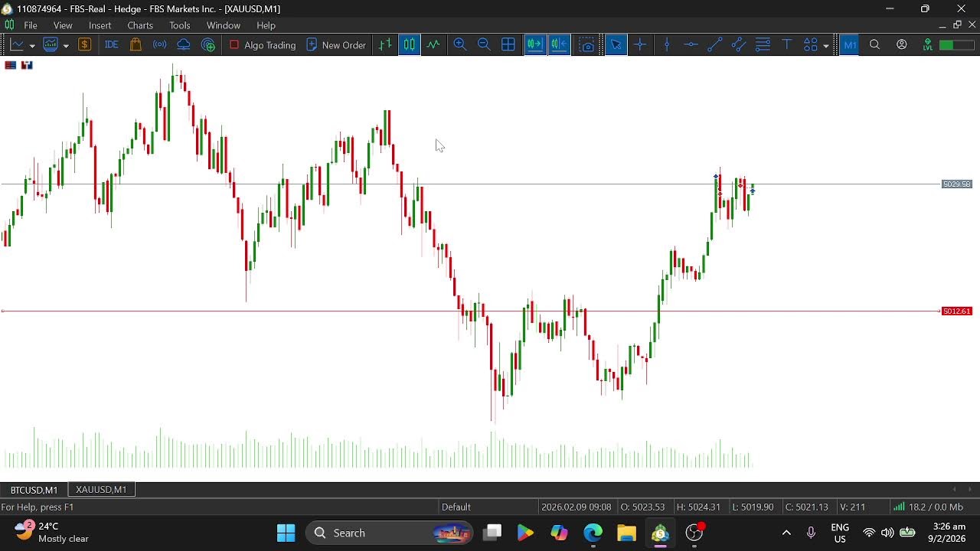Open the new chart icon in toolbar
This screenshot has width=980, height=551.
coord(17,45)
